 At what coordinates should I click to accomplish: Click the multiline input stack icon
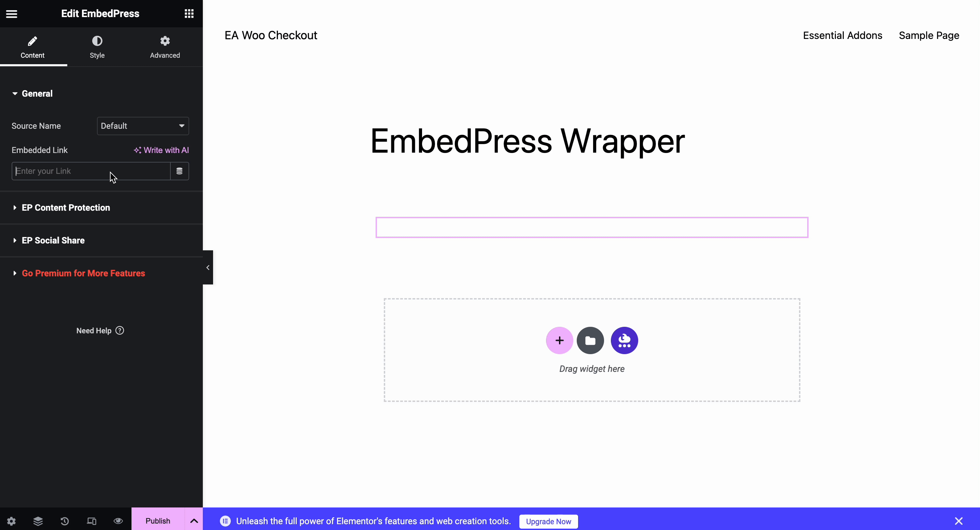[x=179, y=171]
